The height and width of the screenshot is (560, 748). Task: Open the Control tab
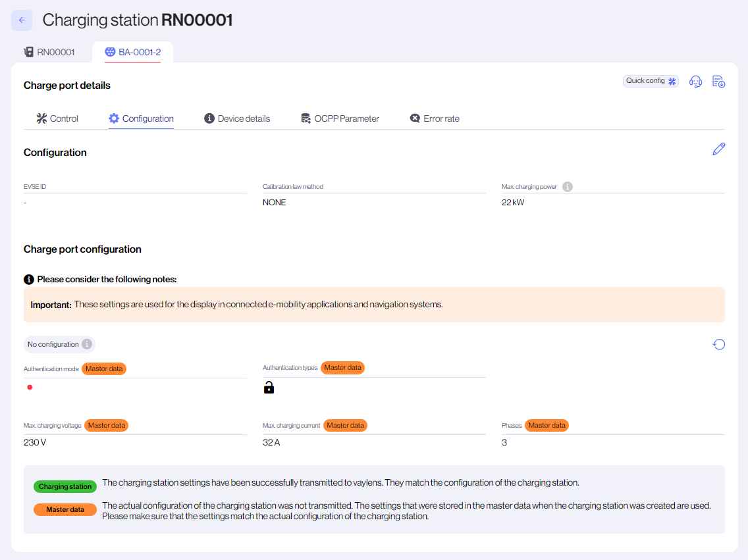coord(57,118)
